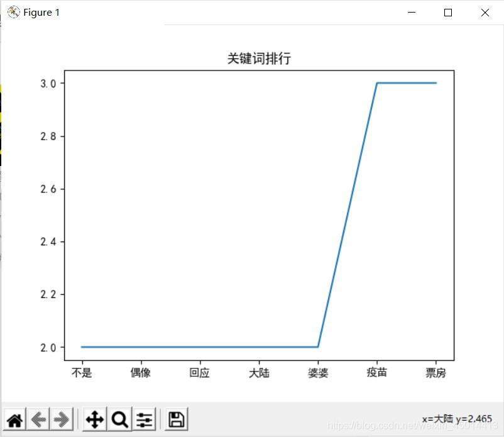This screenshot has width=504, height=437.
Task: Click the matplotlib icon in the title bar
Action: tap(13, 12)
